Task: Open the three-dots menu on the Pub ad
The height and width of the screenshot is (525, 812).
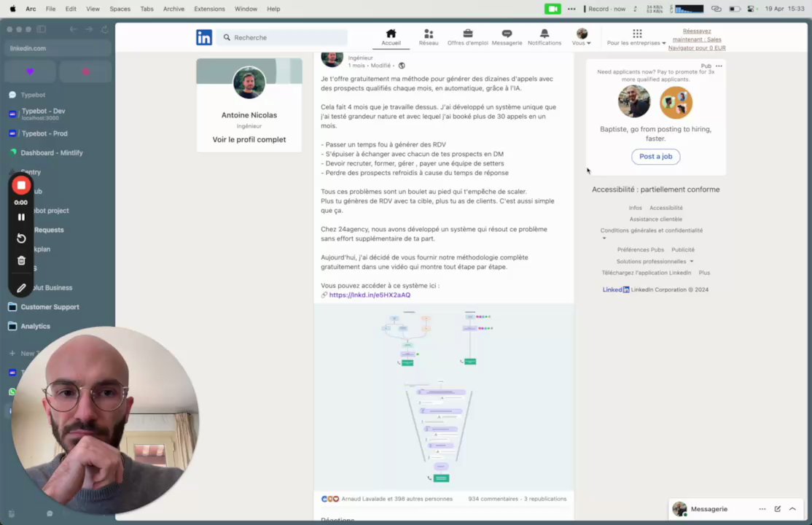Action: pyautogui.click(x=719, y=66)
